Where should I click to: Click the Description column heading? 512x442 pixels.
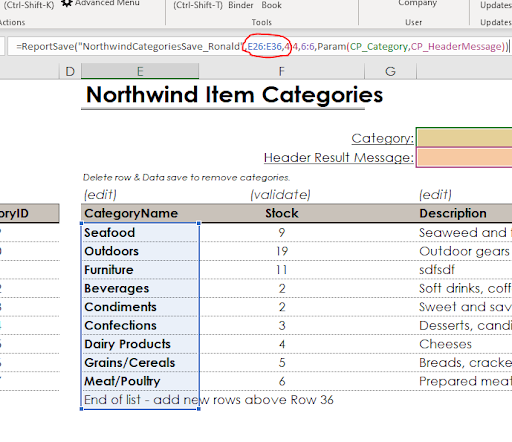pyautogui.click(x=453, y=213)
